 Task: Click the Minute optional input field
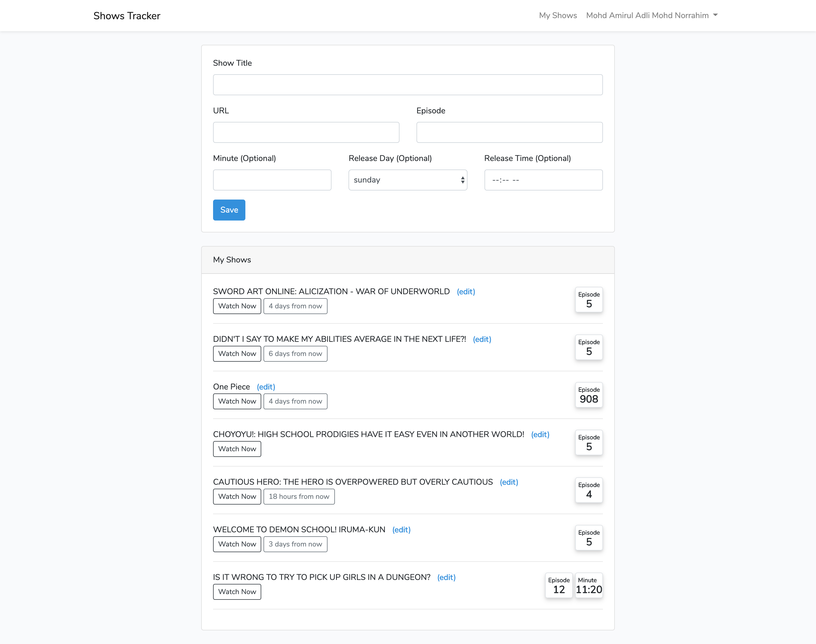click(272, 180)
